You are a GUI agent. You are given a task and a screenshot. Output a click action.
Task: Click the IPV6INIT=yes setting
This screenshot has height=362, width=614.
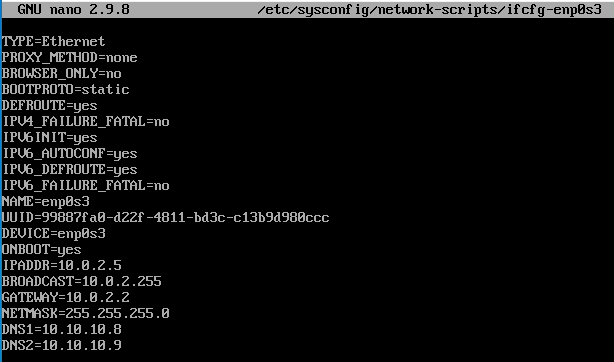(50, 138)
